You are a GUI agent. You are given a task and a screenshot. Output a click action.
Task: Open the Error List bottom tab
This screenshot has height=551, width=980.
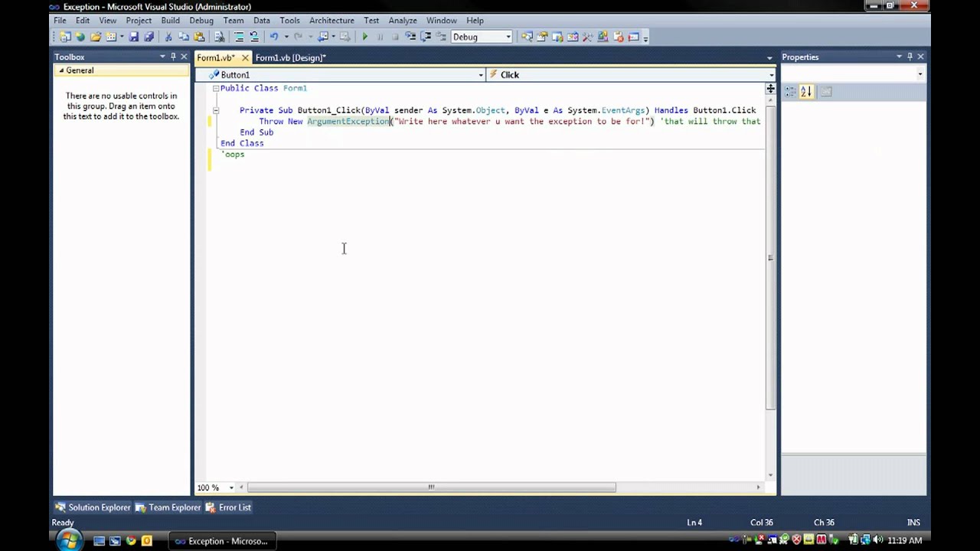click(x=228, y=507)
